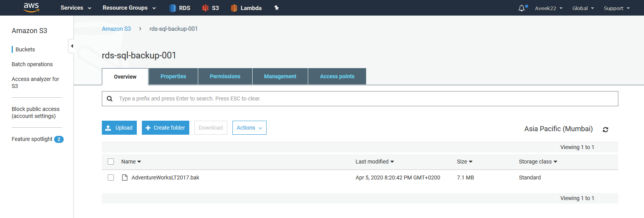Open Batch operations in the sidebar
Screen dimensions: 644x218
point(32,64)
